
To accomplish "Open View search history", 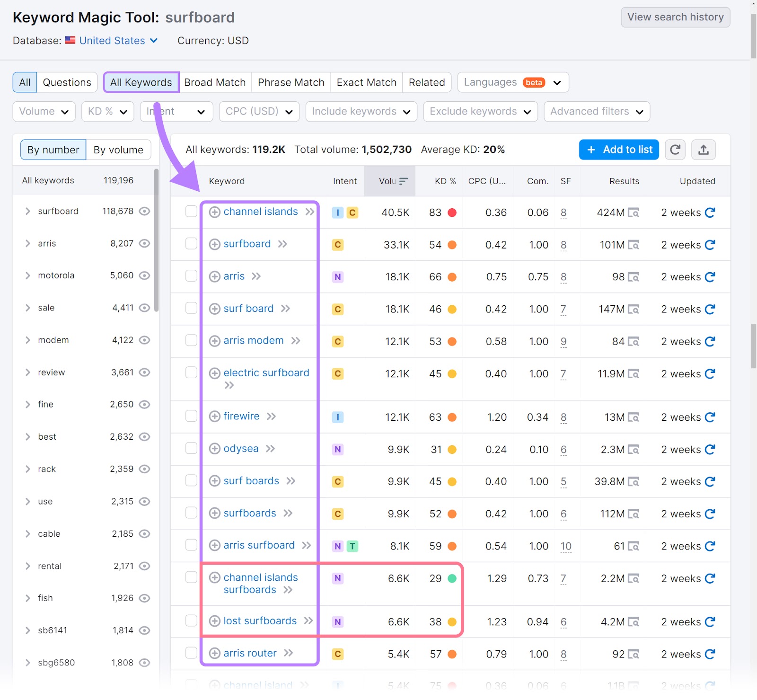I will point(675,17).
